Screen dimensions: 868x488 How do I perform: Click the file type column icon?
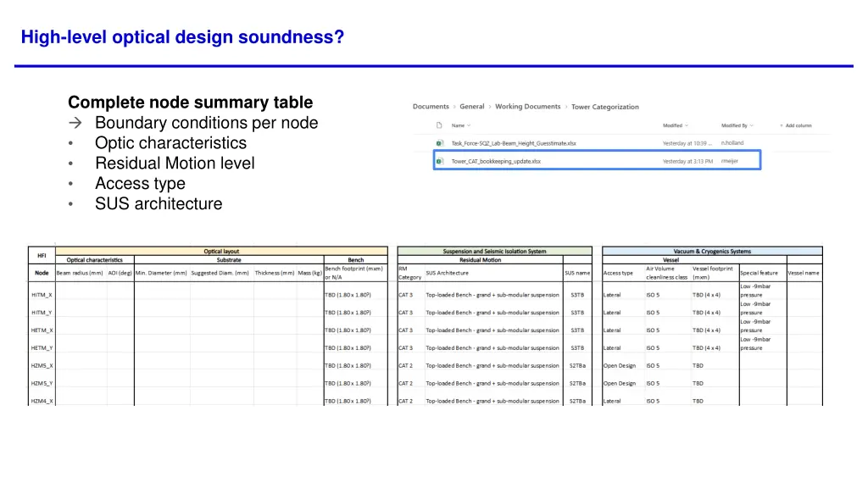click(x=439, y=125)
